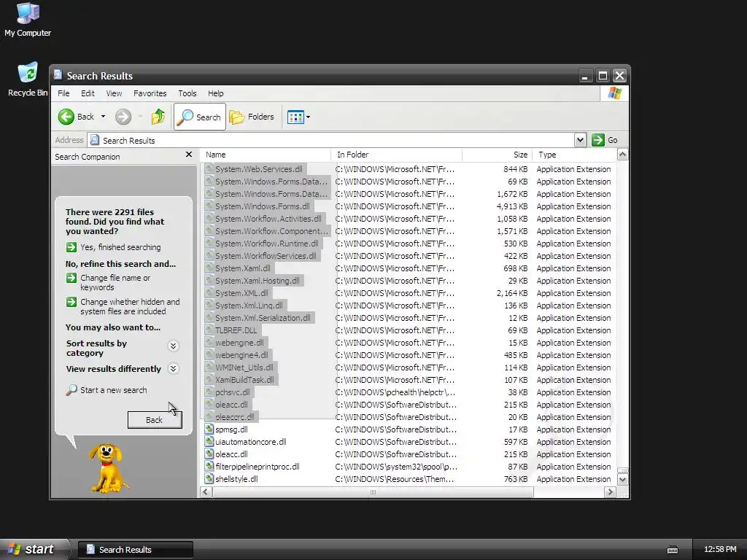This screenshot has height=560, width=747.
Task: Click the magnifier icon beside Start a new search
Action: [x=71, y=390]
